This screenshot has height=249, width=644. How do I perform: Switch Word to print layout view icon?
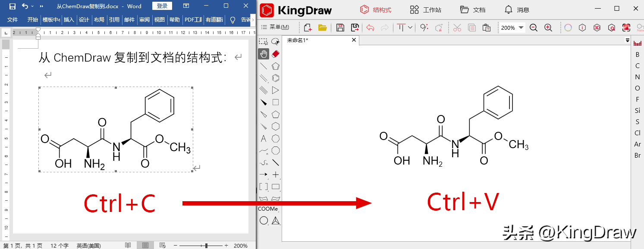(145, 246)
